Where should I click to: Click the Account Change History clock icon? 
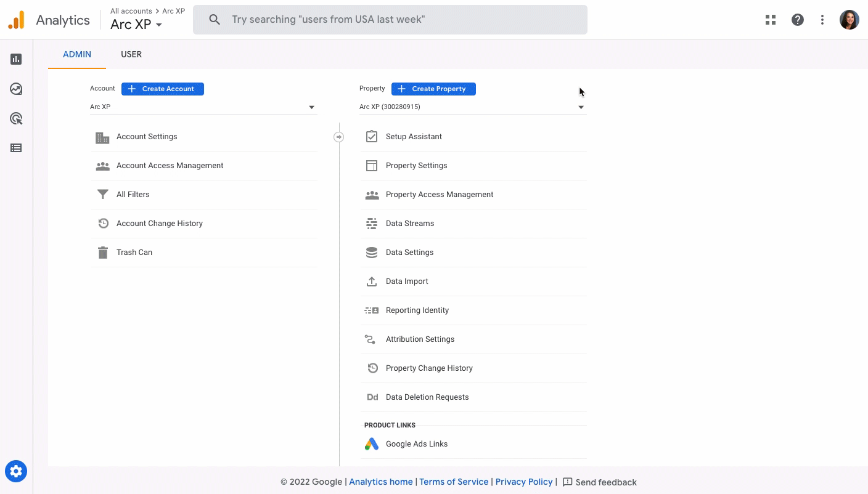tap(103, 224)
